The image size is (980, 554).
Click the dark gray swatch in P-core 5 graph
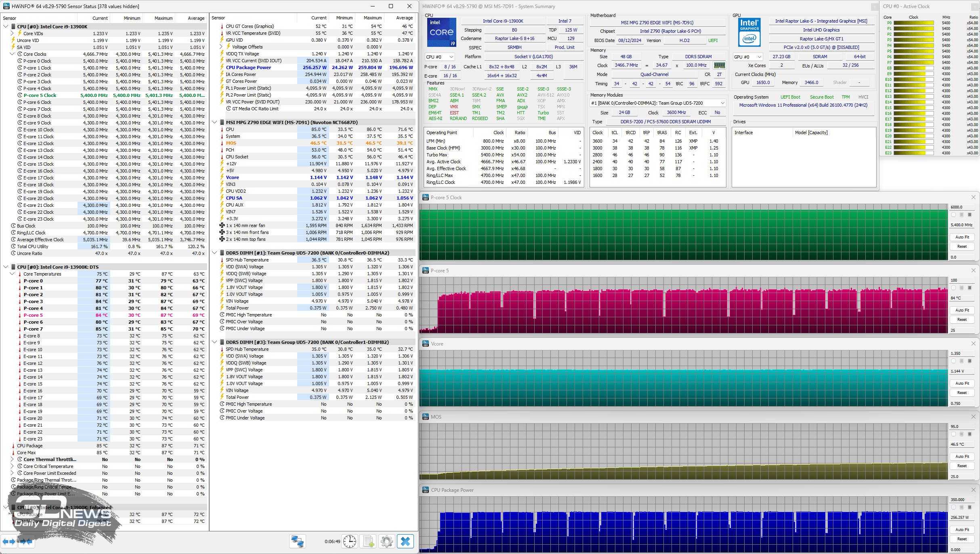[x=970, y=288]
